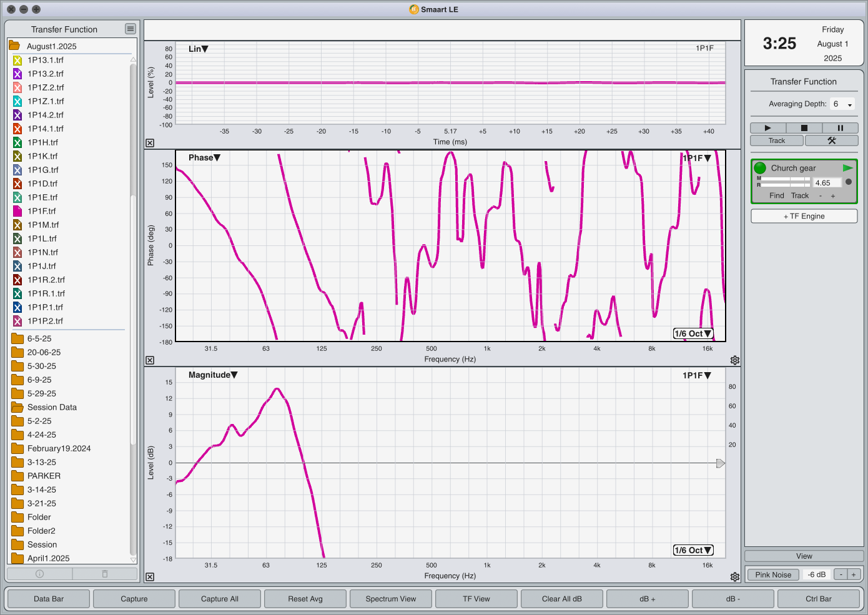Click the Capture All button
Viewport: 868px width, 615px height.
tap(220, 599)
